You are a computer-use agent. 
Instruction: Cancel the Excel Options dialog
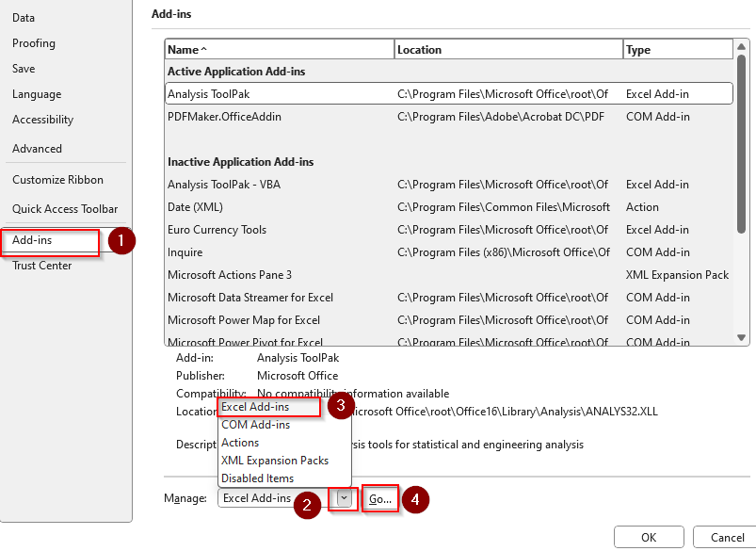[727, 538]
